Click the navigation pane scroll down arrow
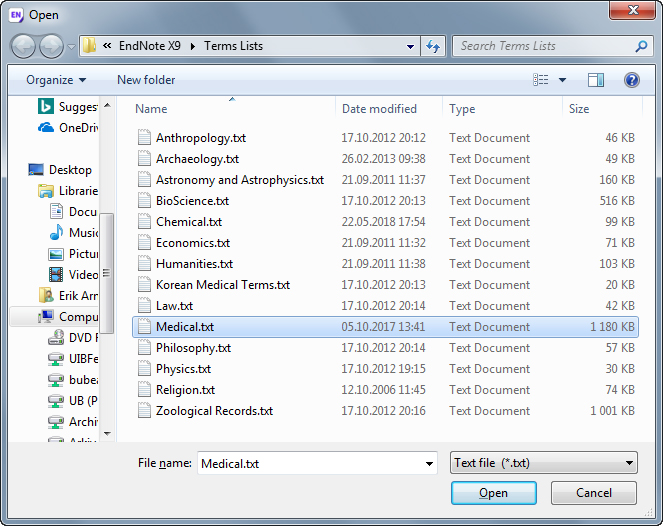Viewport: 663px width, 526px height. 107,434
